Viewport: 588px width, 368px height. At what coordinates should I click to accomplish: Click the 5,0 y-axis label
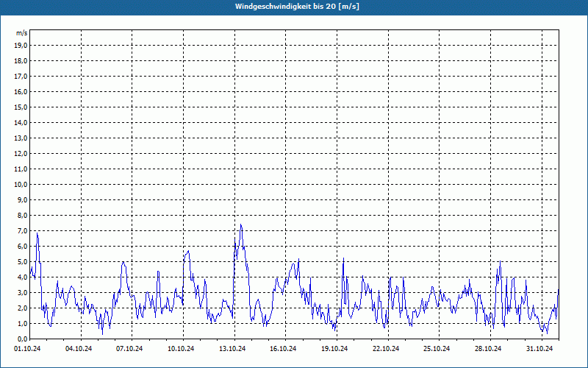pyautogui.click(x=23, y=261)
